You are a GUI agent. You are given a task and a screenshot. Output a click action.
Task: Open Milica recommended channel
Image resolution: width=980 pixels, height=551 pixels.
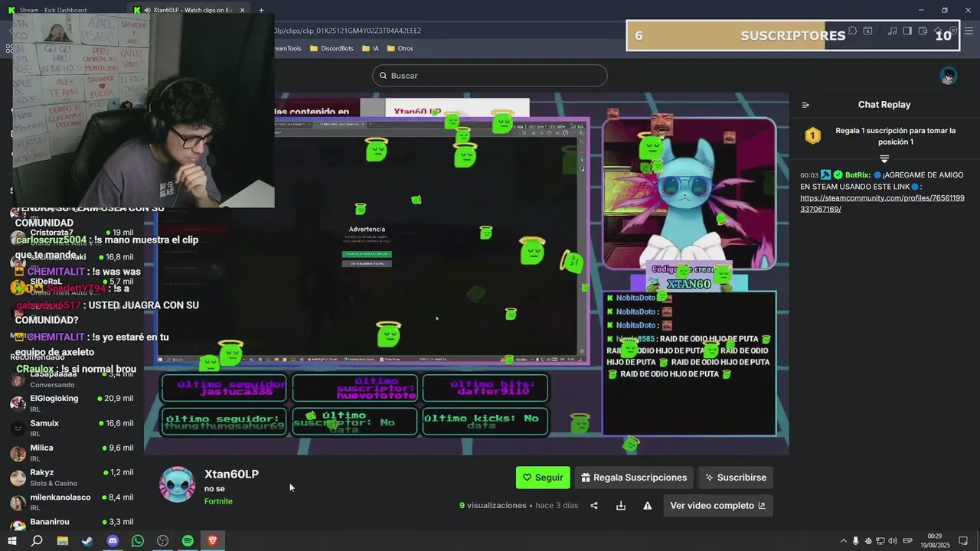pyautogui.click(x=71, y=452)
